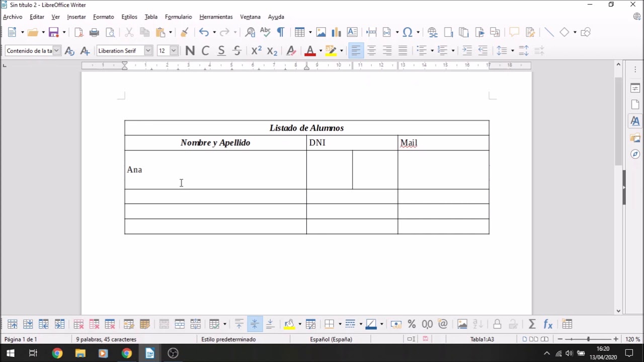Click Página 1 de 1 status field
Screen dimensions: 644x362
(x=21, y=339)
